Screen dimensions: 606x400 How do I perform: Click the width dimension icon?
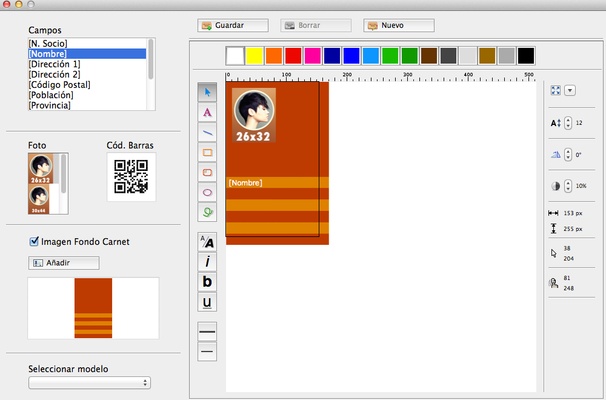coord(553,213)
